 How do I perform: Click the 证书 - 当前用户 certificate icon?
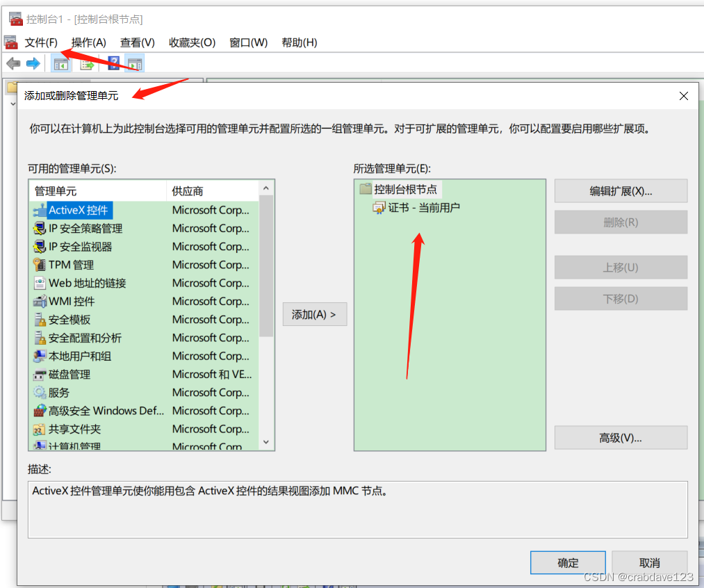pyautogui.click(x=379, y=208)
